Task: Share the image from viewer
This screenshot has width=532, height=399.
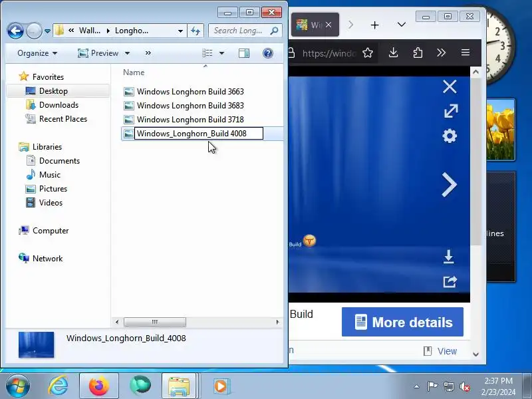Action: pyautogui.click(x=450, y=281)
